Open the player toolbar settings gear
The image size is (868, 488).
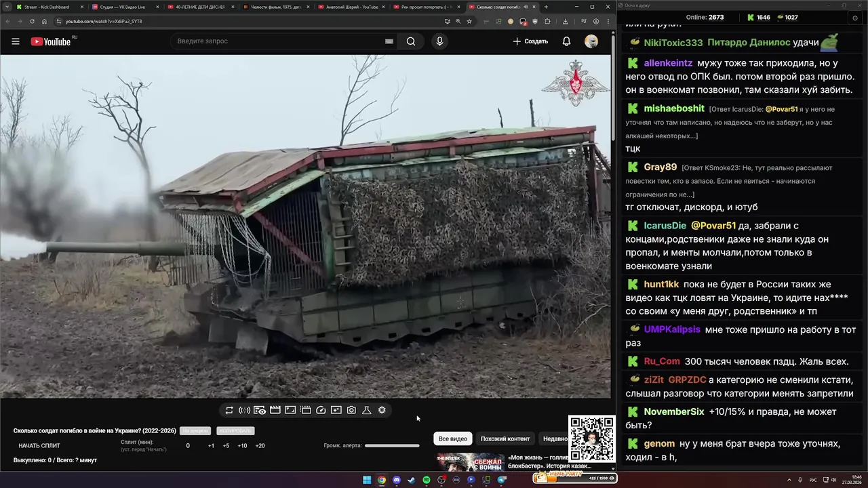[x=382, y=410]
